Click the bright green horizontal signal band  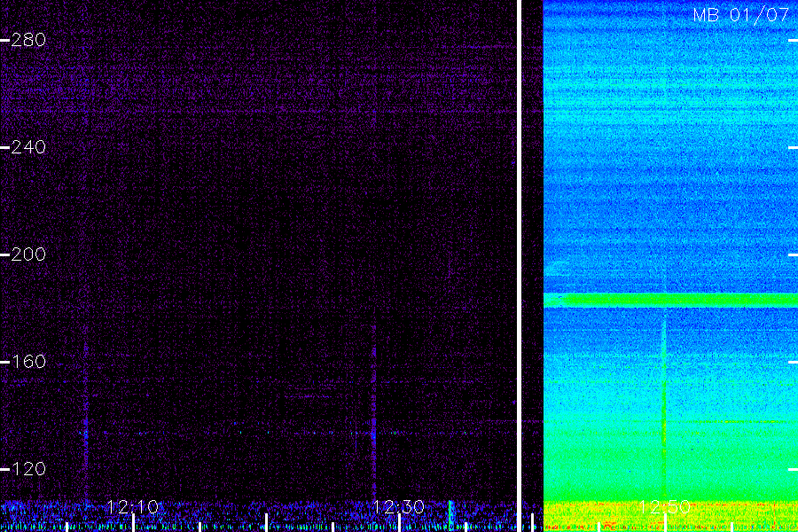(x=671, y=300)
